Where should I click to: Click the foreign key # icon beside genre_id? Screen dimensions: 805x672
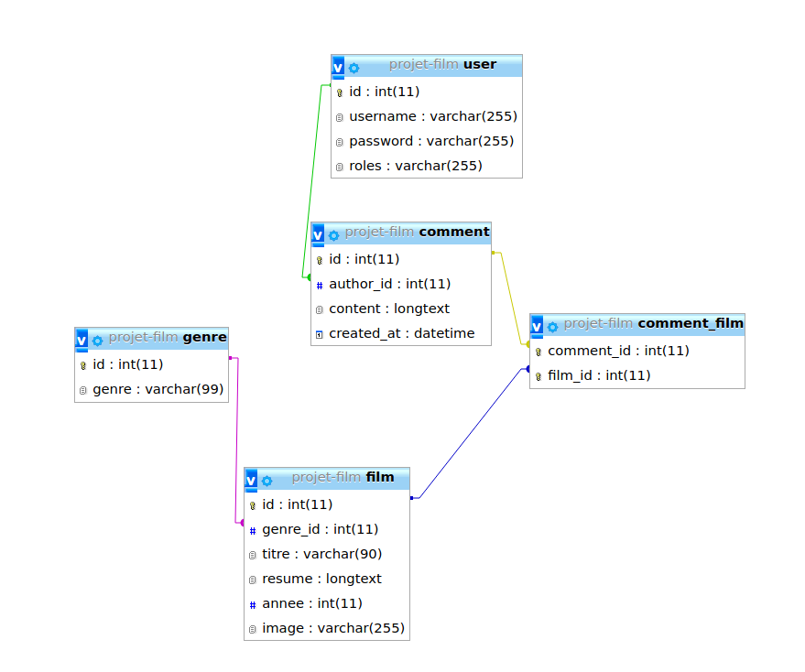pos(251,529)
